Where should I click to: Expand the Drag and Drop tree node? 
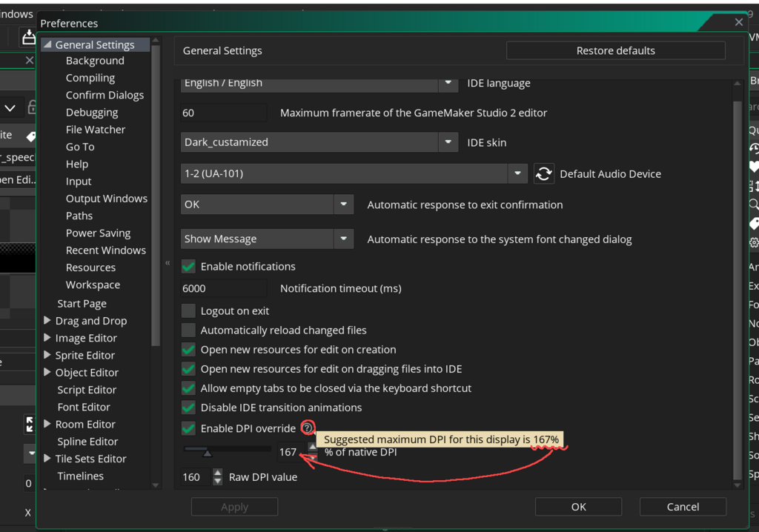(47, 320)
